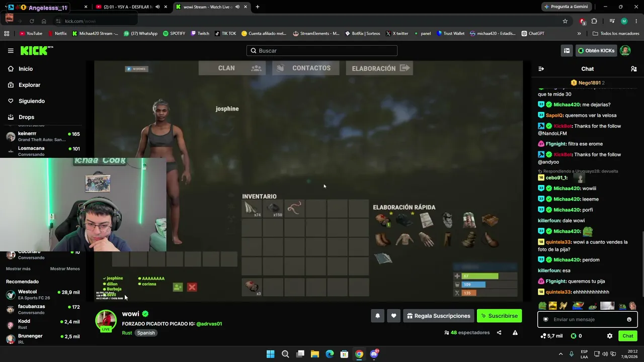Click the ELABORACIÓN tab in the game
This screenshot has height=362, width=644.
[379, 68]
